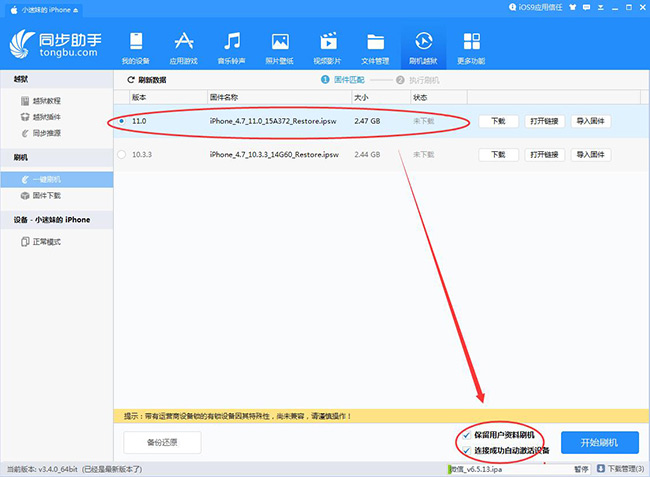Toggle the 保留用户资料刷机 checkbox
650x477 pixels.
click(467, 435)
